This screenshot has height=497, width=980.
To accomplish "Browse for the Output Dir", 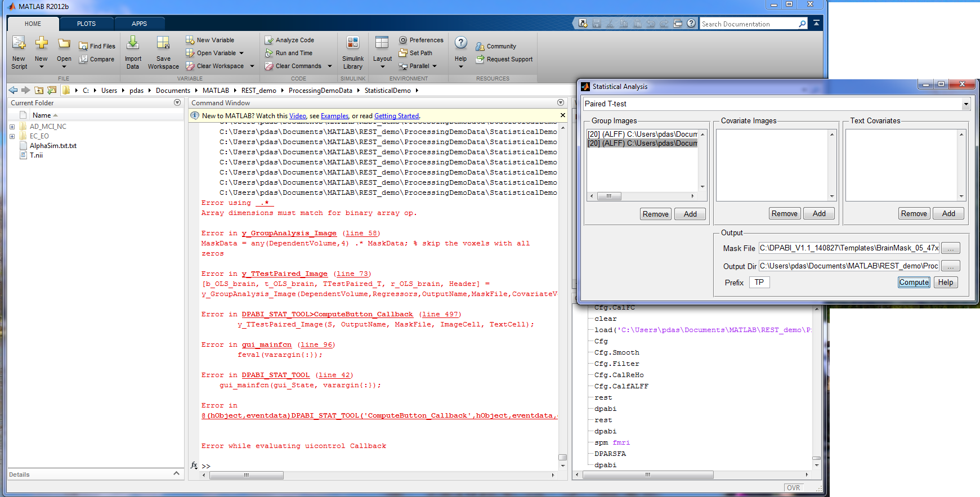I will (951, 266).
